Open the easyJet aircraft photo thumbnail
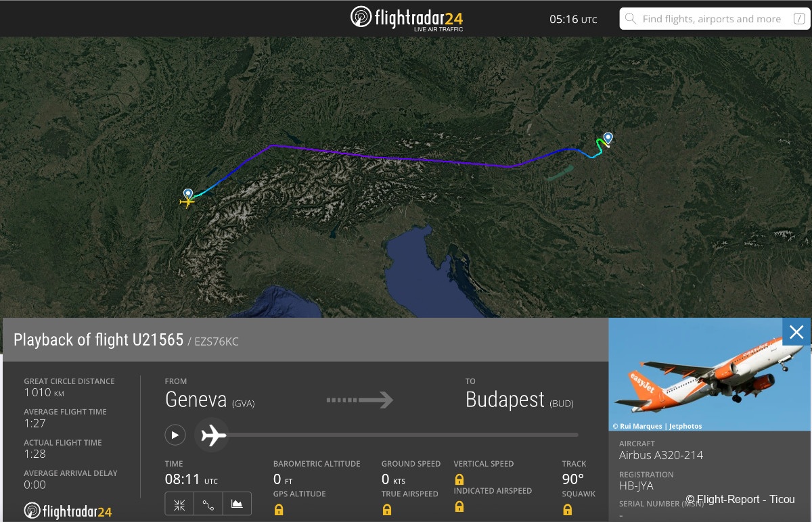The image size is (812, 522). (696, 374)
